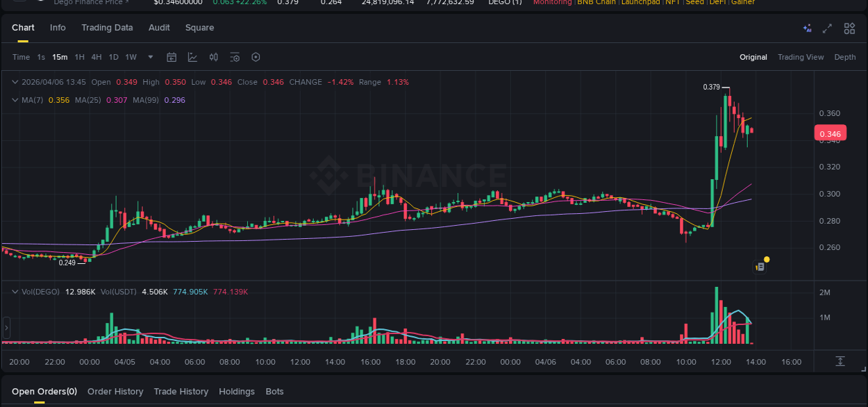This screenshot has width=868, height=407.
Task: Select the Time interval option
Action: click(21, 57)
